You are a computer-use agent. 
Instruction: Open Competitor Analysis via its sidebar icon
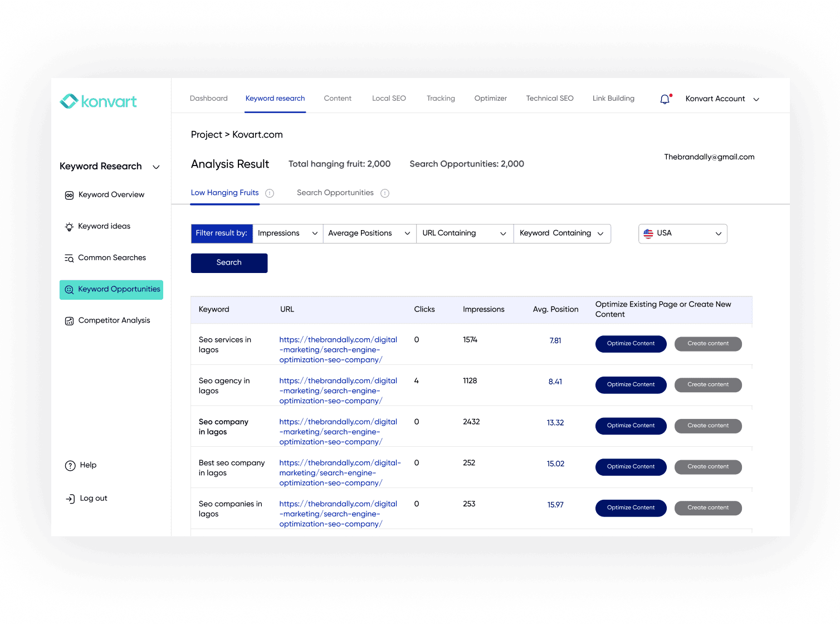69,320
